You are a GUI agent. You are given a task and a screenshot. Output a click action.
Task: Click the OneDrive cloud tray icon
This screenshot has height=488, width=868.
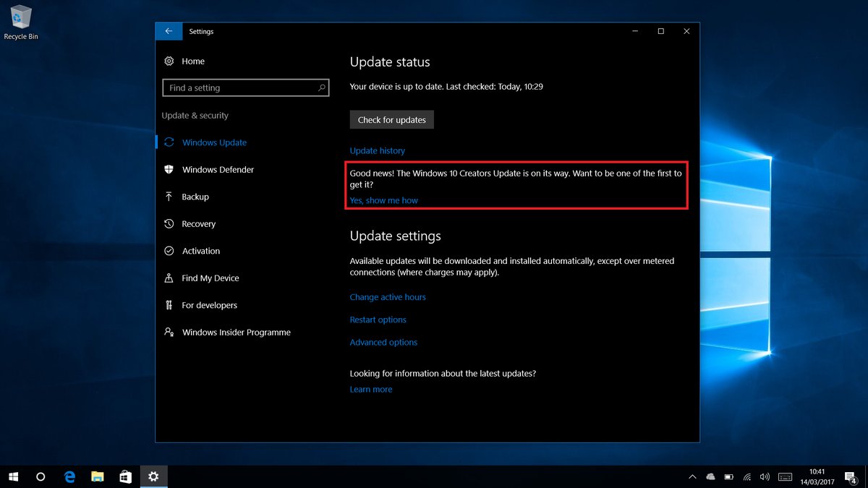click(710, 476)
